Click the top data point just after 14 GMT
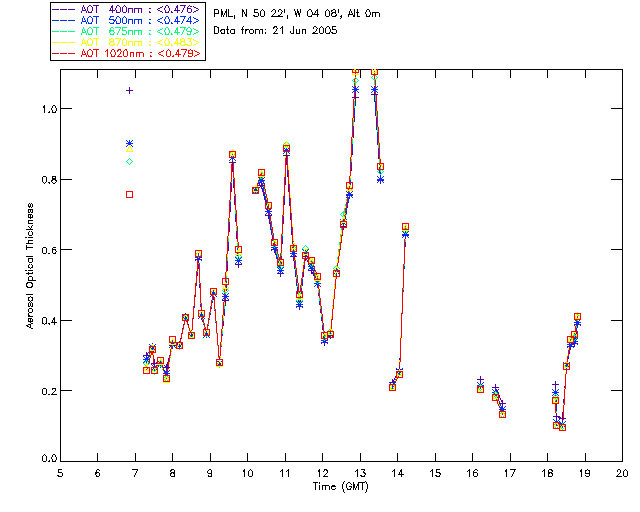640x512 pixels. (x=405, y=227)
